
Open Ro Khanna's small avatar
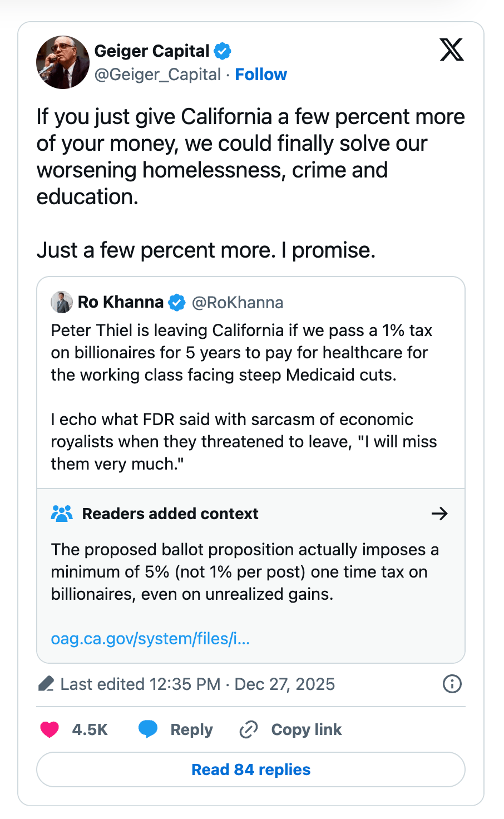(62, 302)
